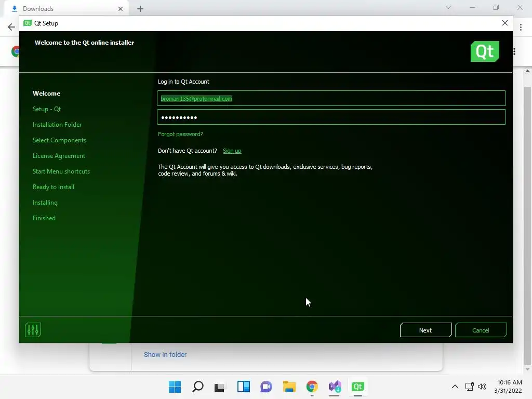Select Setup - Qt step
532x399 pixels.
click(x=47, y=109)
